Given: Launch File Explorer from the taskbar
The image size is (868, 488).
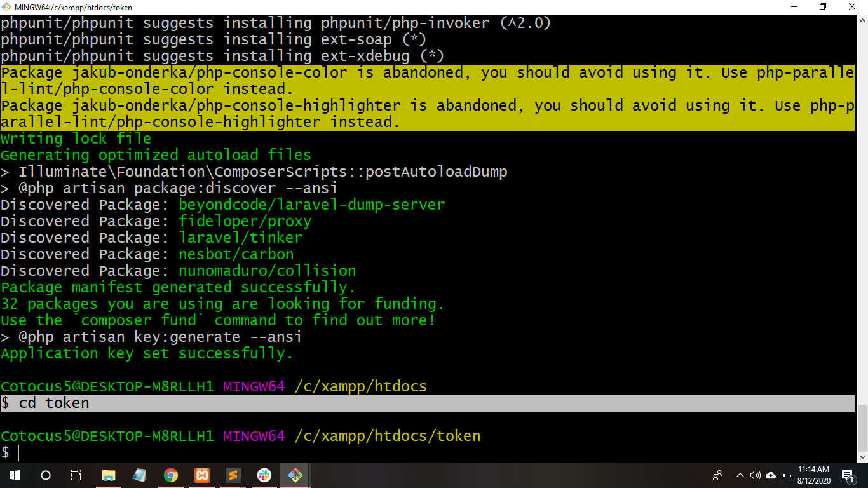Looking at the screenshot, I should pyautogui.click(x=108, y=475).
